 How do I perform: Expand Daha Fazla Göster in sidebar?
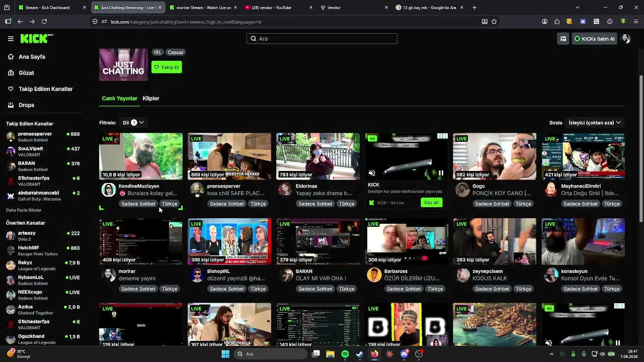click(24, 210)
